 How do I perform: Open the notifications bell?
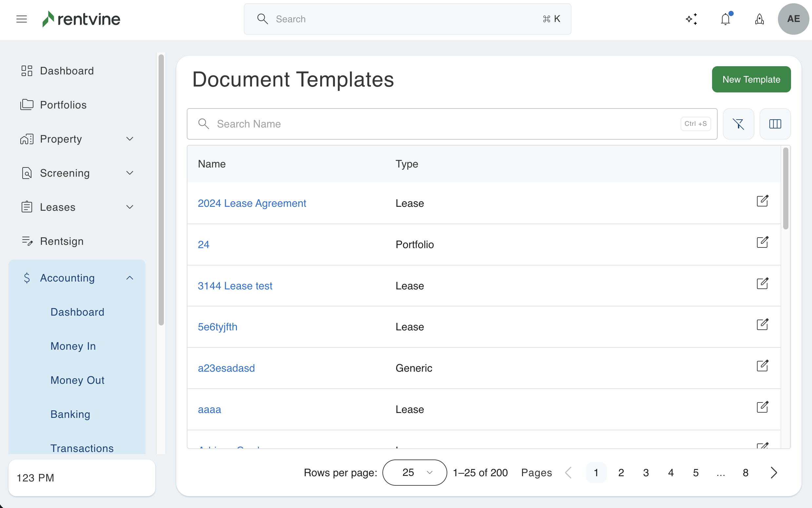coord(725,19)
